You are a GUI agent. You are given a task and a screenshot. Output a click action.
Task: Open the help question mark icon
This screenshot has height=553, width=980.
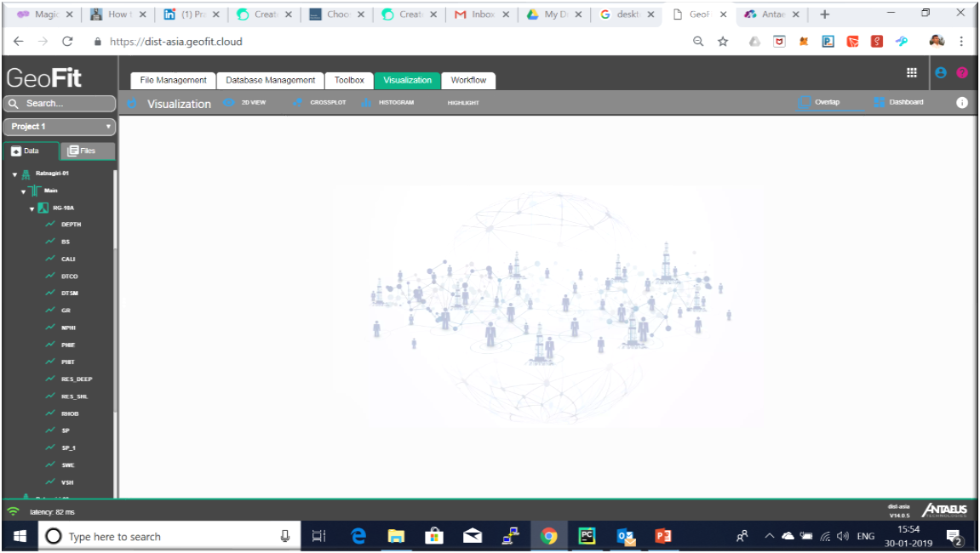[962, 72]
